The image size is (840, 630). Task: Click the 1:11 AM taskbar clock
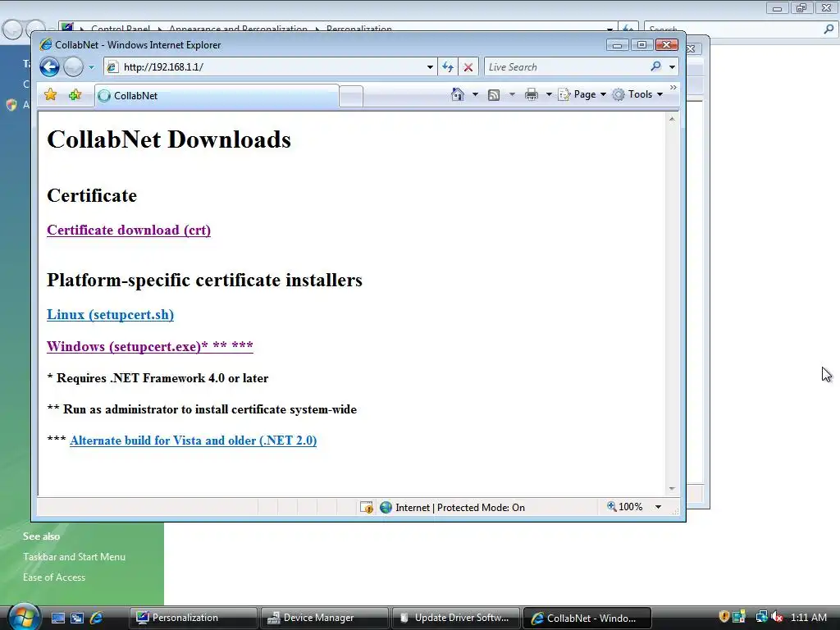point(808,617)
